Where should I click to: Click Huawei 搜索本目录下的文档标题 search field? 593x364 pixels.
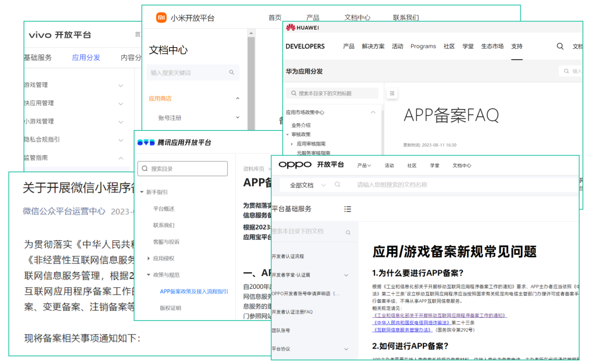332,93
